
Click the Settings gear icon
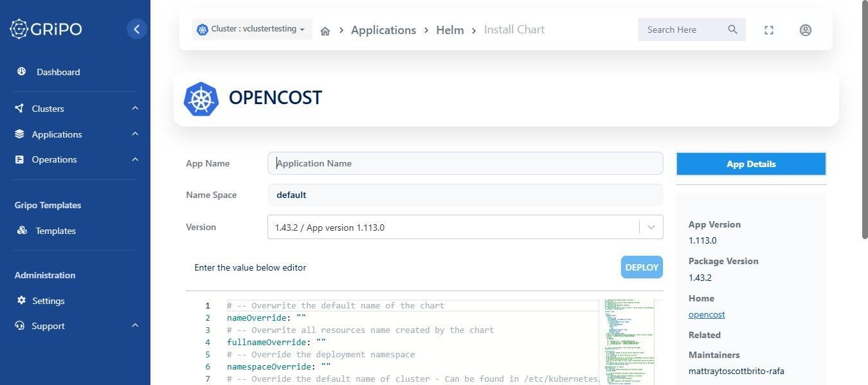point(21,300)
